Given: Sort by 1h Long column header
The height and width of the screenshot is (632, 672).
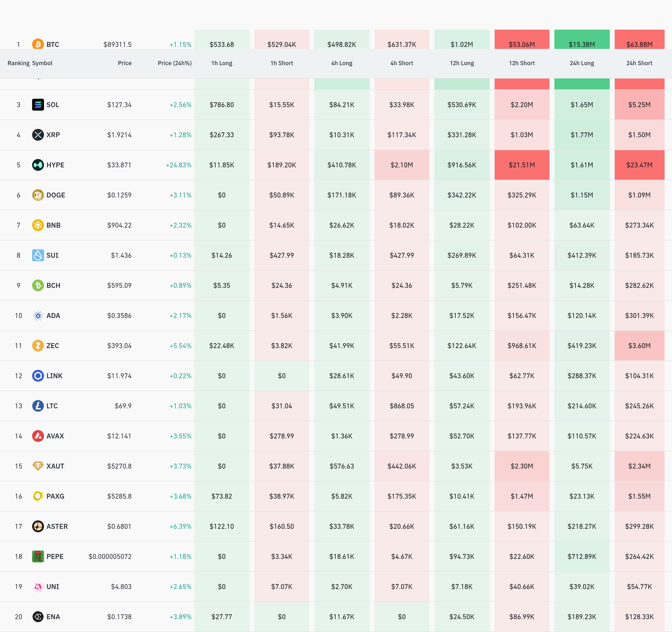Looking at the screenshot, I should coord(222,63).
